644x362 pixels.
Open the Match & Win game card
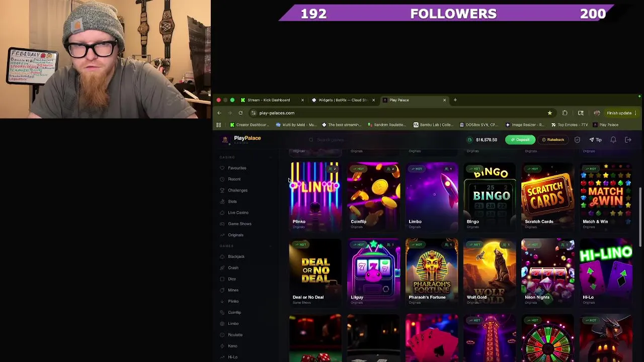pos(606,196)
